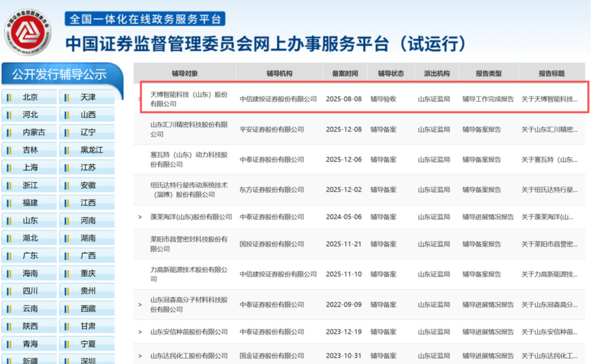The height and width of the screenshot is (364, 602).
Task: Expand the 山东达民化工 row arrow
Action: [x=140, y=356]
